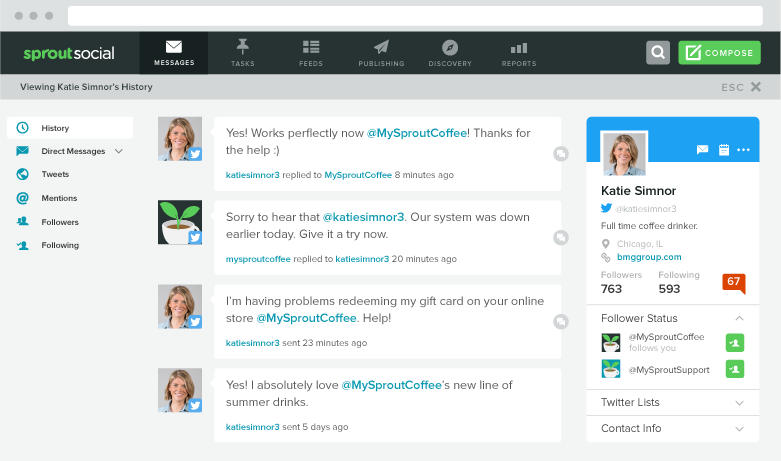The height and width of the screenshot is (461, 781).
Task: Collapse the Follower Status section
Action: 739,318
